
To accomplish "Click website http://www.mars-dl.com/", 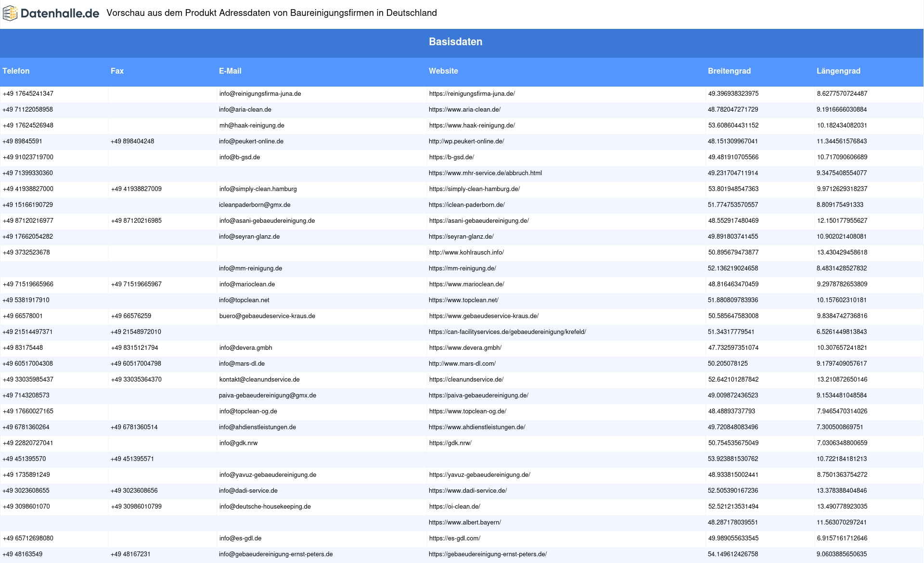I will tap(462, 364).
